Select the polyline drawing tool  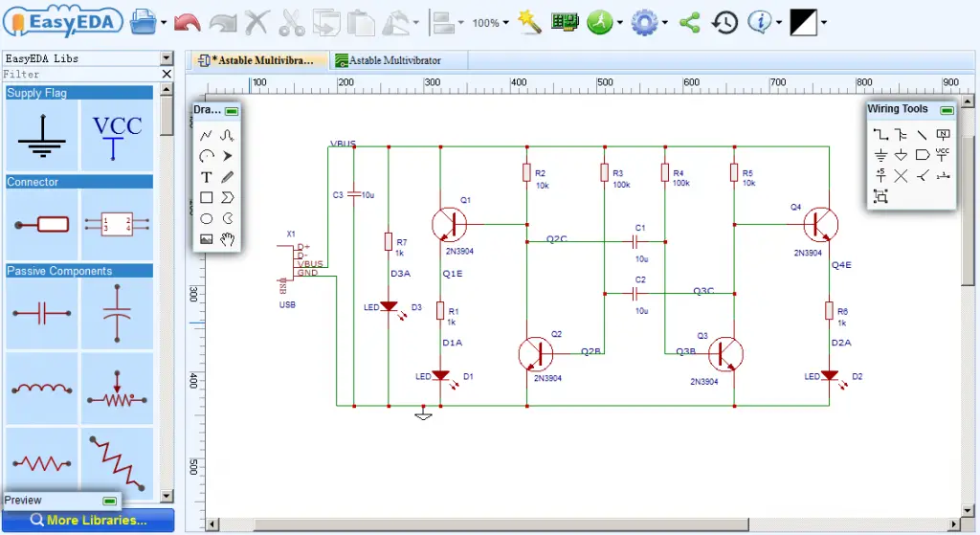coord(207,135)
